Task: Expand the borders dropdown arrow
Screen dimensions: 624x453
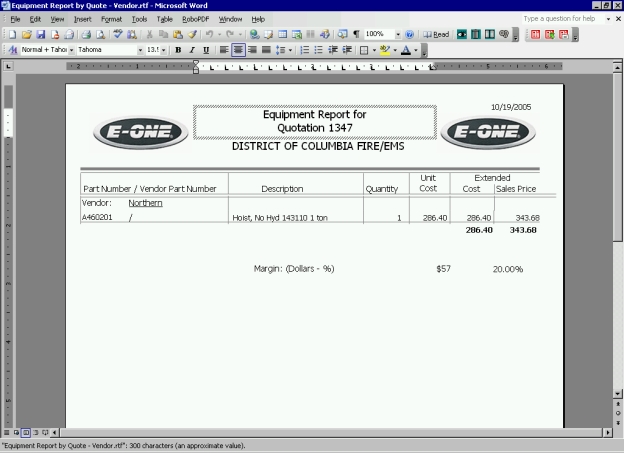Action: point(374,50)
